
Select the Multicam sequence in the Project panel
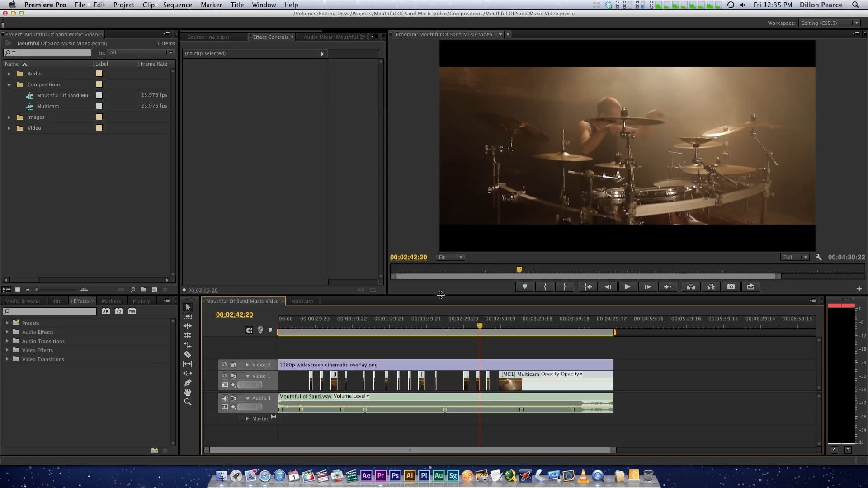[x=48, y=106]
